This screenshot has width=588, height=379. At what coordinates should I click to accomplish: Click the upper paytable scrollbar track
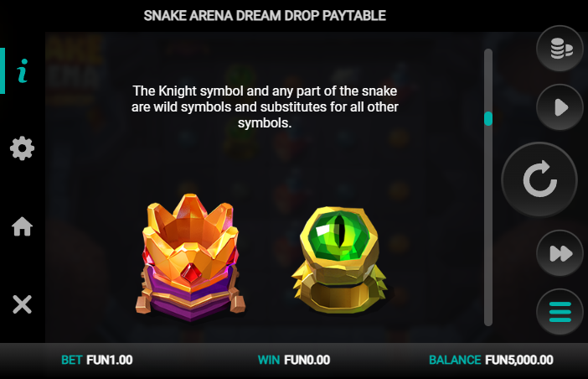click(488, 80)
